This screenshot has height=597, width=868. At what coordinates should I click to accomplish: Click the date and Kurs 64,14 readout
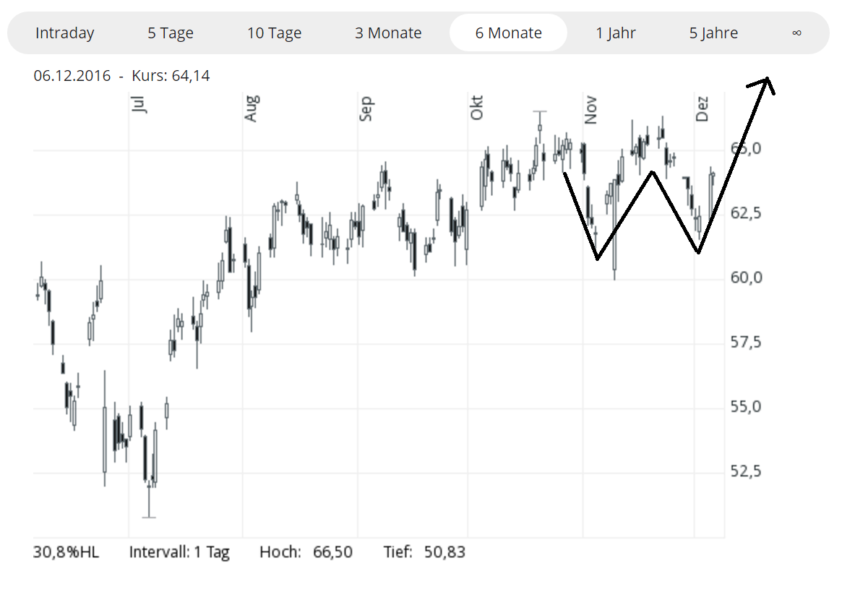tap(121, 75)
